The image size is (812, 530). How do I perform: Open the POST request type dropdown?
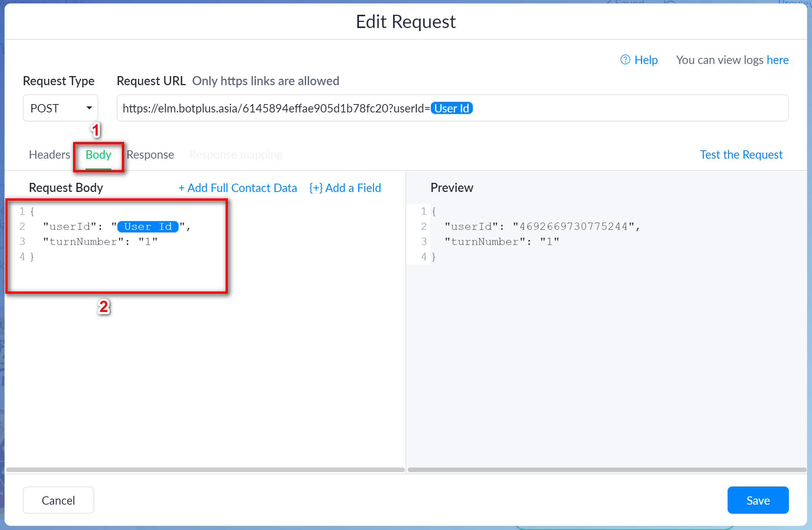click(61, 108)
